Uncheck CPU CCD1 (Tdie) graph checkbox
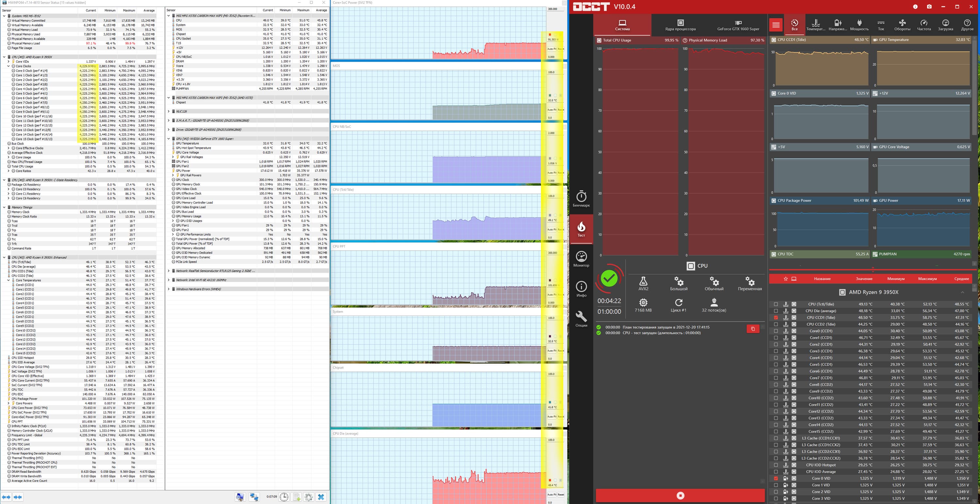The width and height of the screenshot is (980, 504). point(776,317)
